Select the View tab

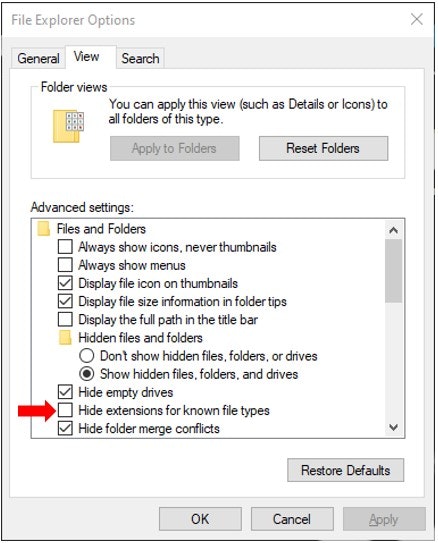tap(91, 57)
